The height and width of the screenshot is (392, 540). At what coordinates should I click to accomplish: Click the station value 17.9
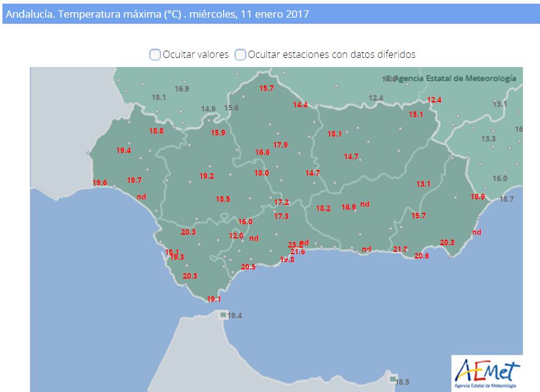tap(280, 145)
